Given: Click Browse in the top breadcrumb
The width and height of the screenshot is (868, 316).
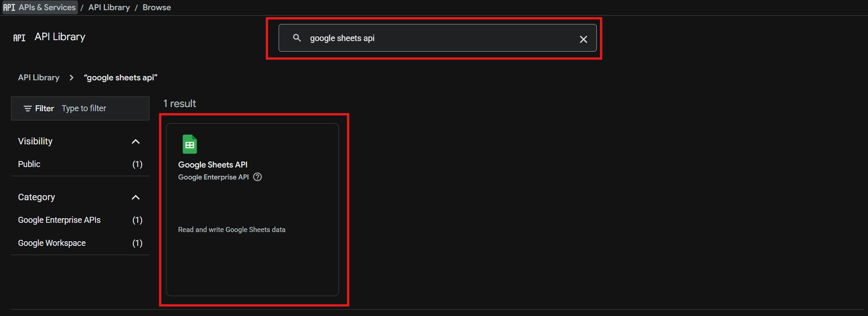Looking at the screenshot, I should [x=157, y=7].
